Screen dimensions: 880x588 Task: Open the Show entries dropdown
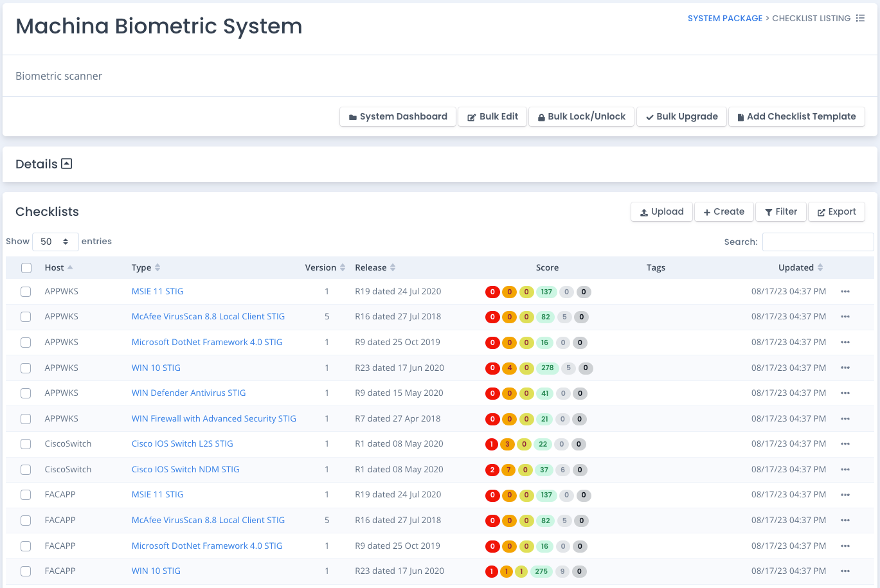point(55,241)
